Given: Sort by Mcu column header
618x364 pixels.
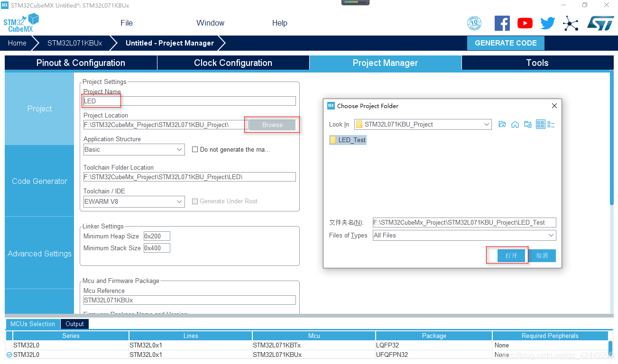Looking at the screenshot, I should point(314,336).
